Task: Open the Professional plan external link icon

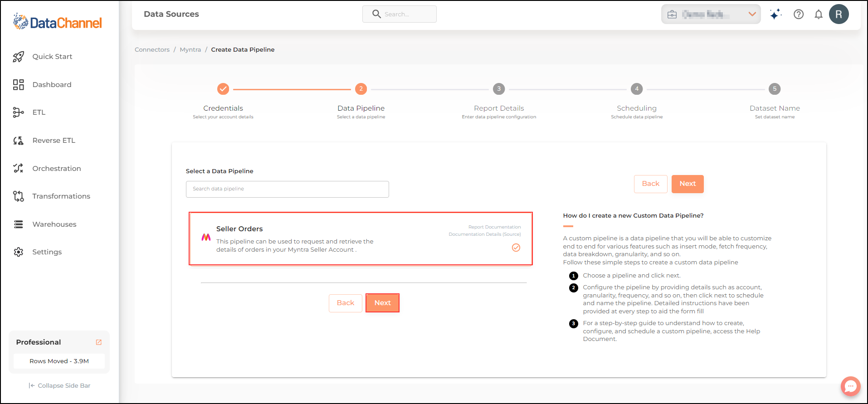Action: (x=99, y=342)
